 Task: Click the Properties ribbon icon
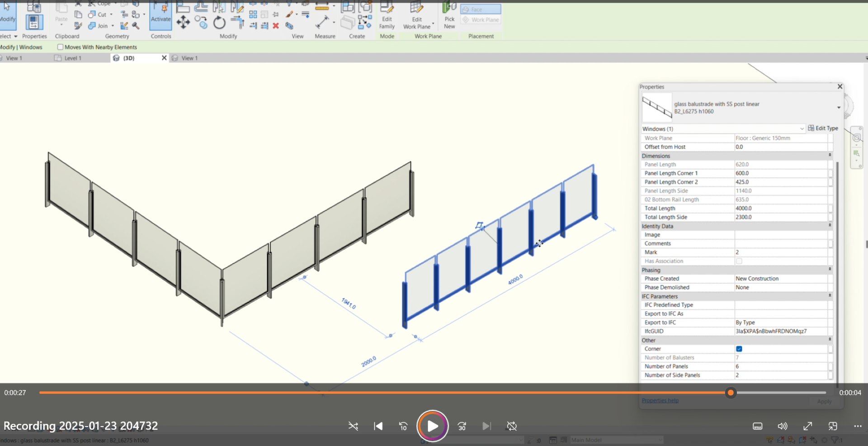[34, 22]
